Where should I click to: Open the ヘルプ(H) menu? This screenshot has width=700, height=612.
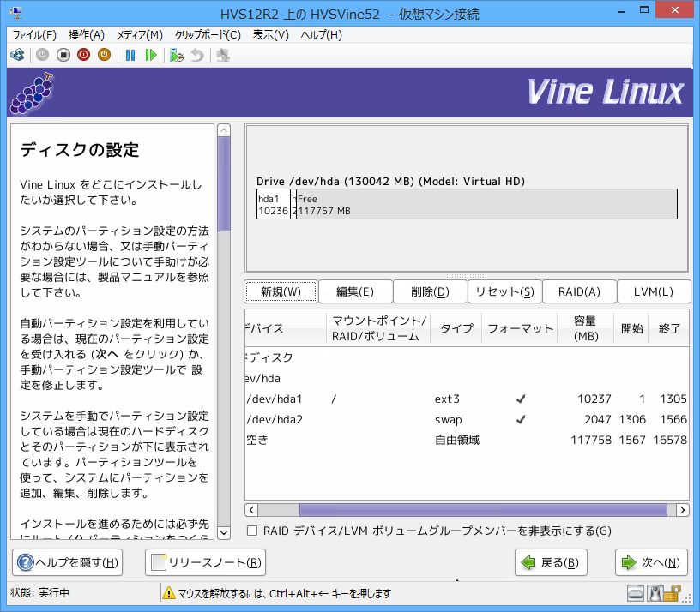321,35
